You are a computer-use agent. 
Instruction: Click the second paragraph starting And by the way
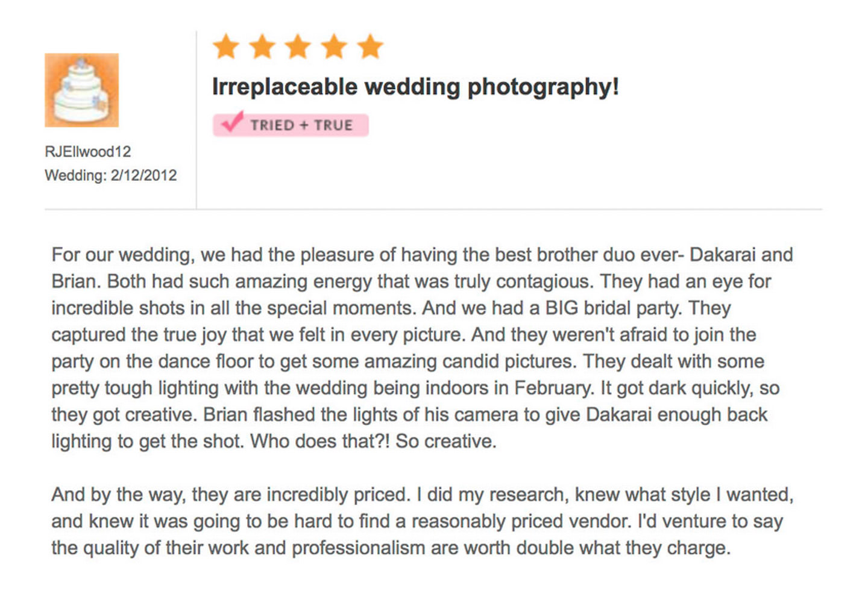423,521
